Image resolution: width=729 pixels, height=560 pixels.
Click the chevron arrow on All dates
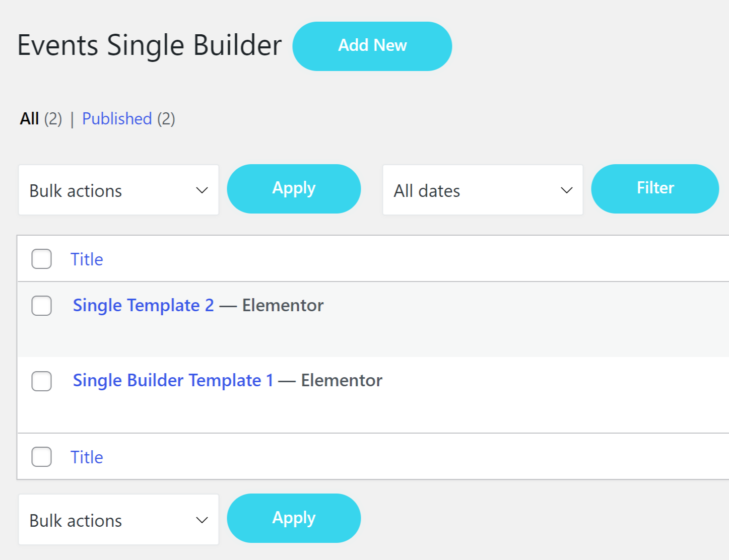567,190
